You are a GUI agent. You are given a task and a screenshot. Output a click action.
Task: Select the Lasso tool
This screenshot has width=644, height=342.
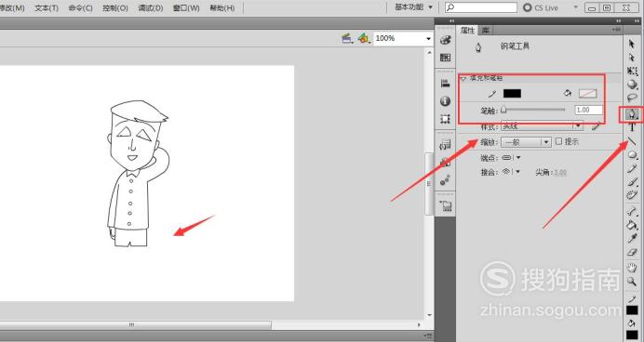click(x=632, y=98)
